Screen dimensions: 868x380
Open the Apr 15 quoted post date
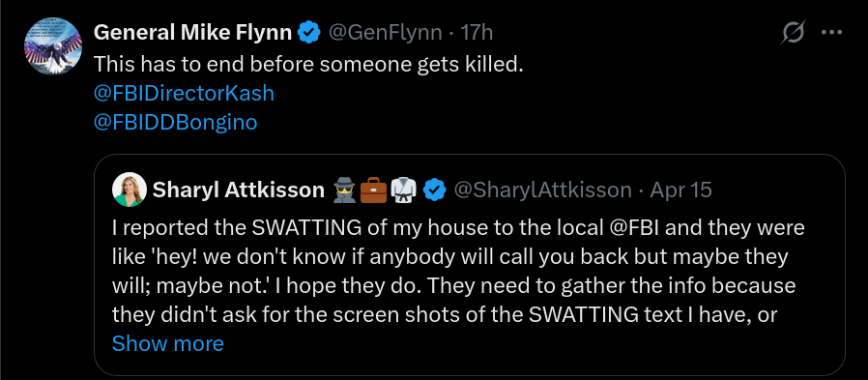point(680,190)
